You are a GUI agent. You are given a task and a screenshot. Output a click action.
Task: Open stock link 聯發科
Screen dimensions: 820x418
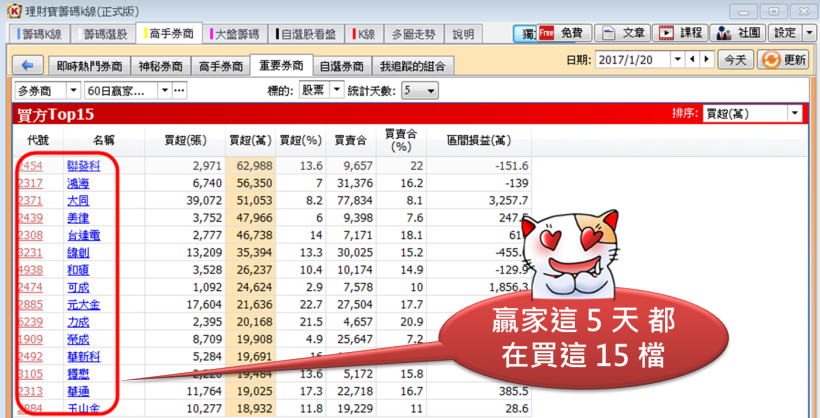coord(84,166)
